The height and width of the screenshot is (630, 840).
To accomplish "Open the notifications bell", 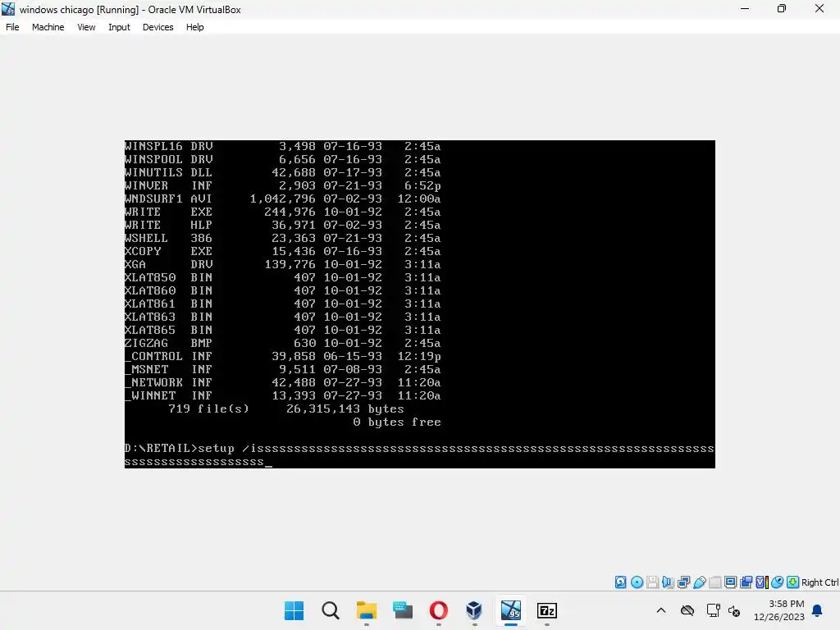I will [818, 610].
